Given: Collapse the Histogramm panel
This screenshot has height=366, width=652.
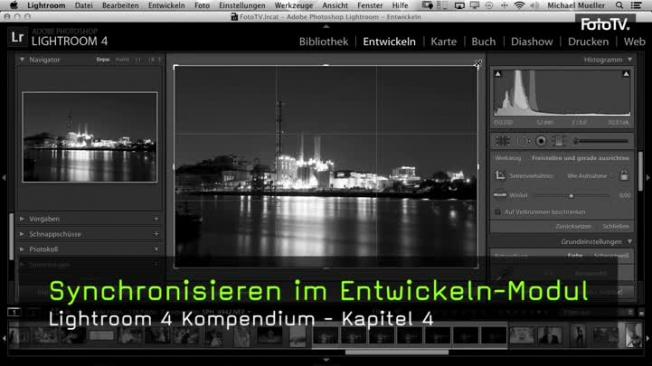Looking at the screenshot, I should (630, 59).
